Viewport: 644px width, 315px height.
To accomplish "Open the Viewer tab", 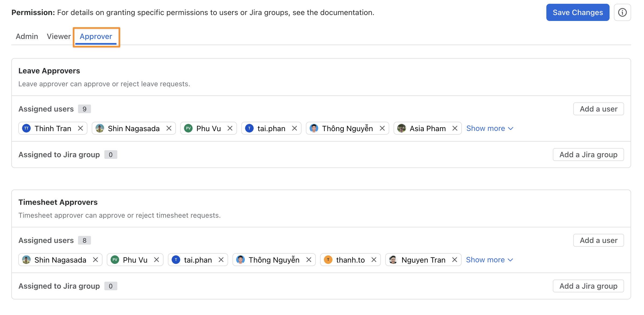I will tap(59, 36).
